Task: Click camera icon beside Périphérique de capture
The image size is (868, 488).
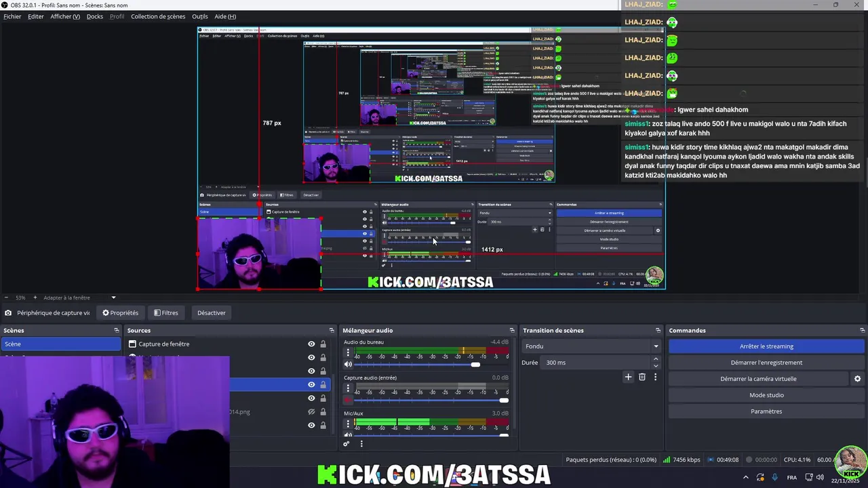Action: click(x=8, y=313)
